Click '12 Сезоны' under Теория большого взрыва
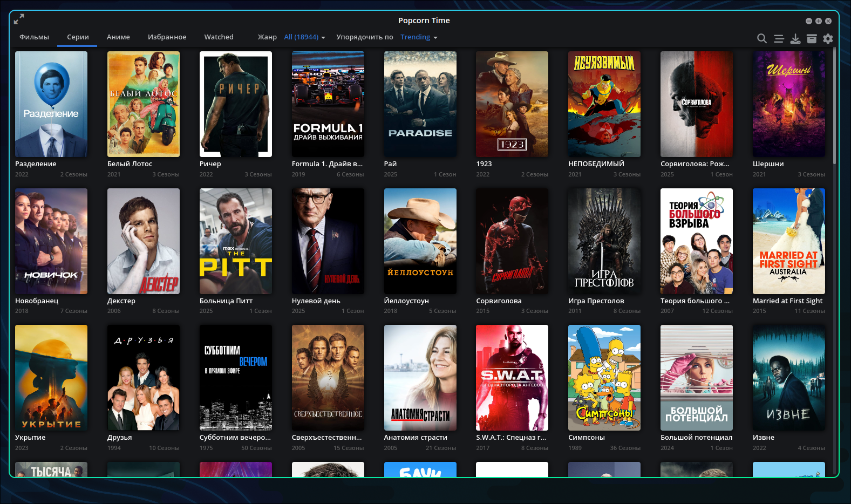 click(718, 311)
